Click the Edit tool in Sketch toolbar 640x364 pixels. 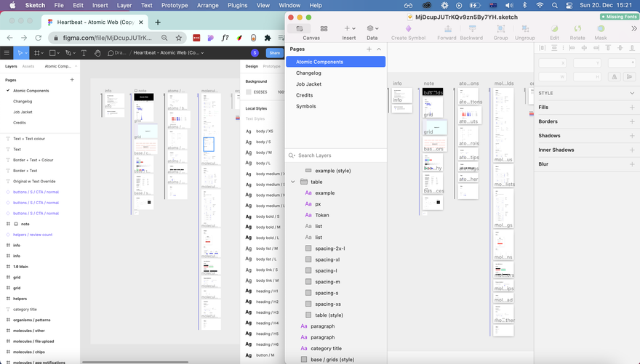coord(554,29)
